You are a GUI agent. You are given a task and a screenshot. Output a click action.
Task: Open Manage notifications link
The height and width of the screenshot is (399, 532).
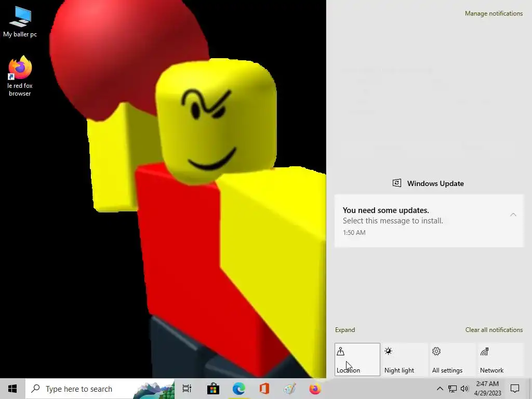tap(494, 14)
